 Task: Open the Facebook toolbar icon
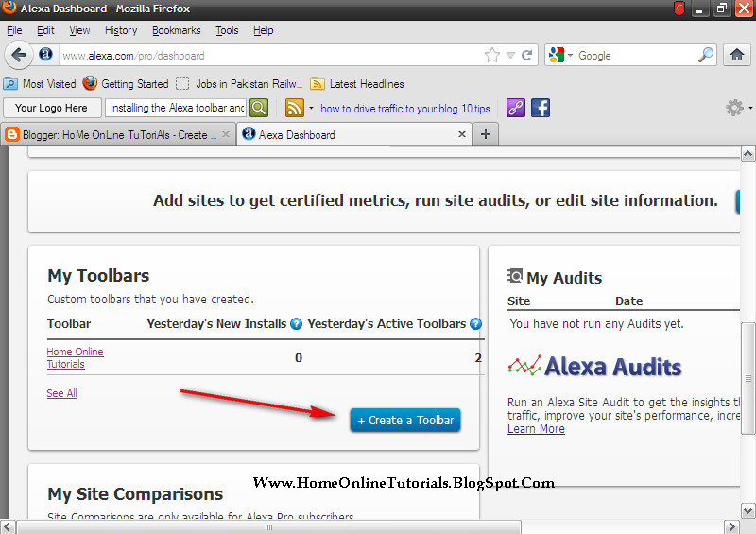pyautogui.click(x=541, y=108)
